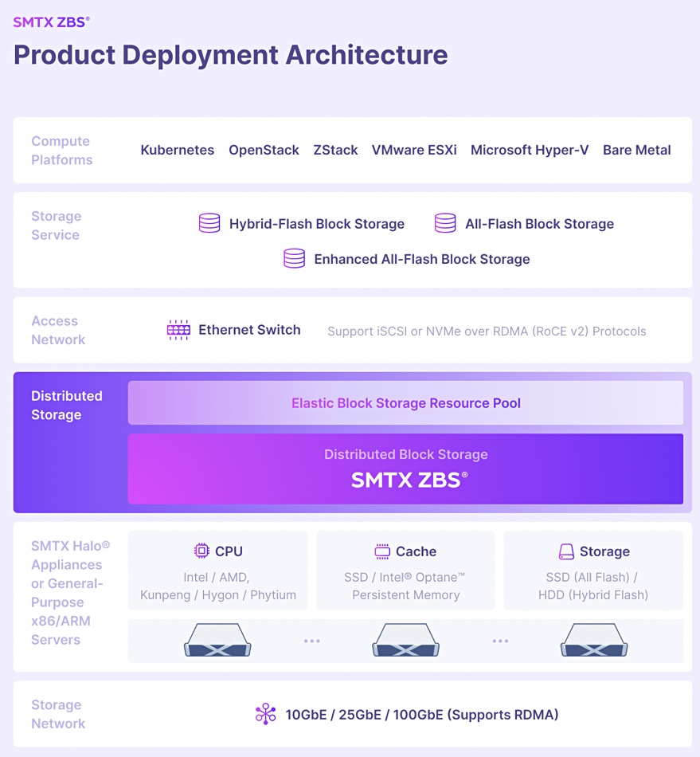Click Kubernetes in Compute Platforms
The height and width of the screenshot is (757, 700).
[177, 150]
